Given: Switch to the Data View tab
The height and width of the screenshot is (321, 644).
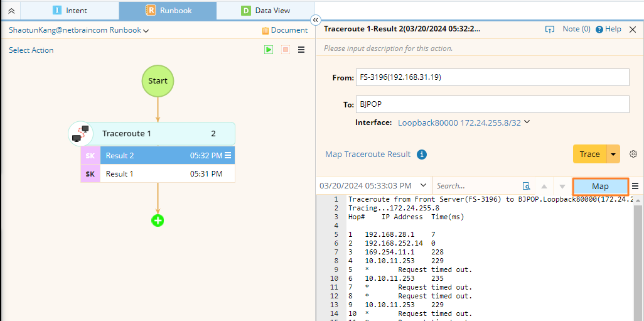Looking at the screenshot, I should 266,11.
